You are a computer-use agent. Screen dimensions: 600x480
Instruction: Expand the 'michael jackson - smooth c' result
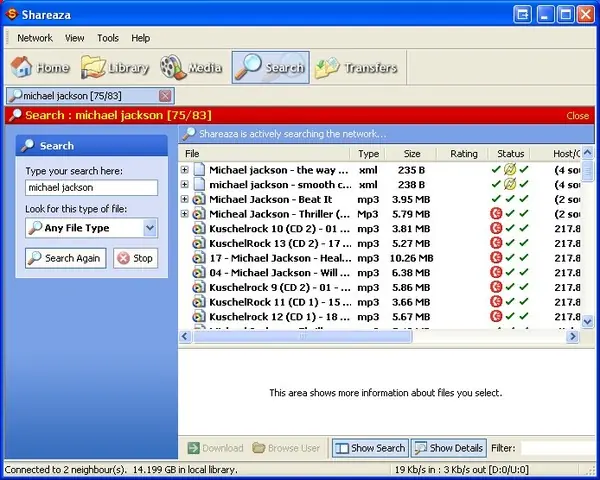click(184, 184)
